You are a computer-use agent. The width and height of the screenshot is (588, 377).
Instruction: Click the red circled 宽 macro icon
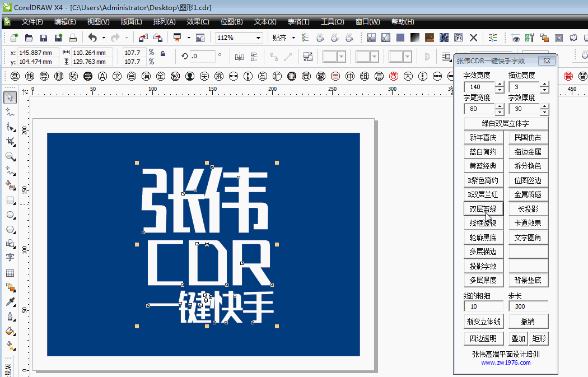393,77
